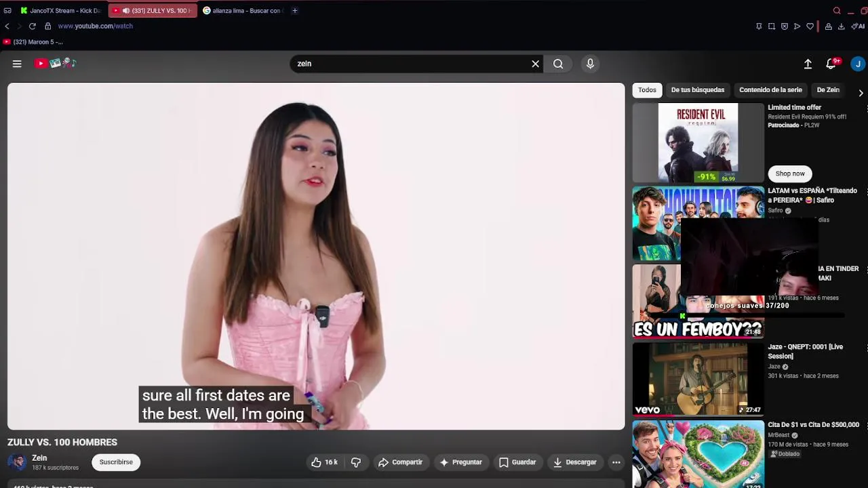This screenshot has width=868, height=488.
Task: Click the main video player area
Action: point(316,256)
